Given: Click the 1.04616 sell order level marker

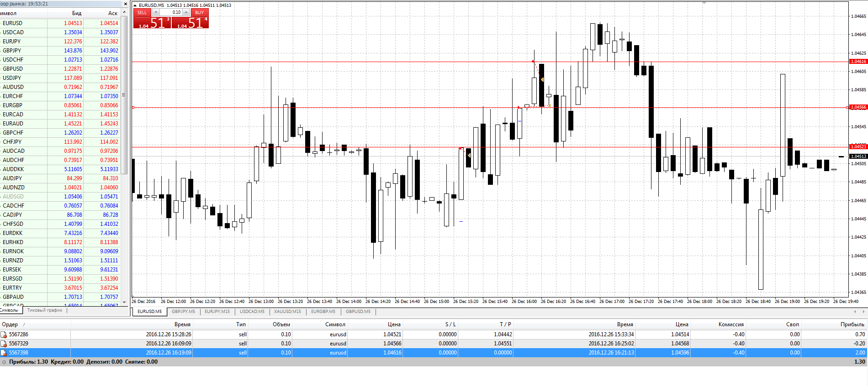Looking at the screenshot, I should click(x=858, y=62).
